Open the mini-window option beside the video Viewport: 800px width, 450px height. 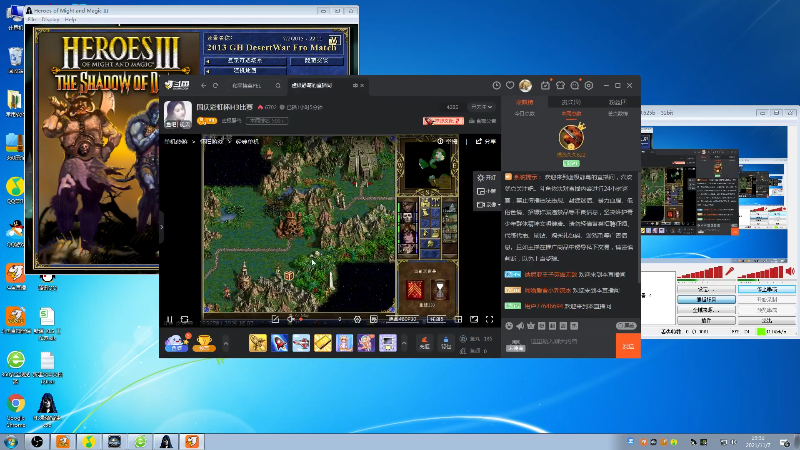pyautogui.click(x=486, y=191)
